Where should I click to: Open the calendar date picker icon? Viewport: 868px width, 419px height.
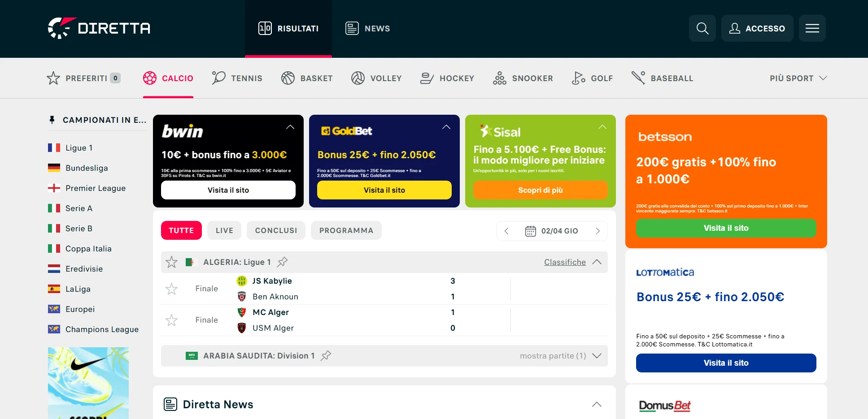(530, 231)
